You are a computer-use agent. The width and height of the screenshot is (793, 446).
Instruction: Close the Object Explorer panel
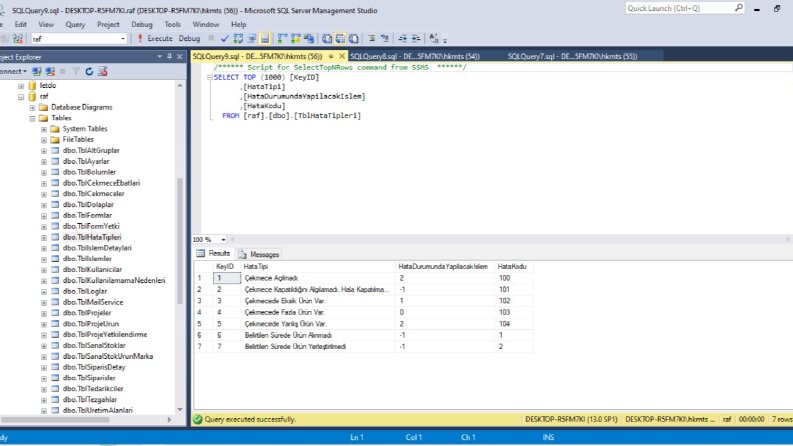click(x=180, y=57)
